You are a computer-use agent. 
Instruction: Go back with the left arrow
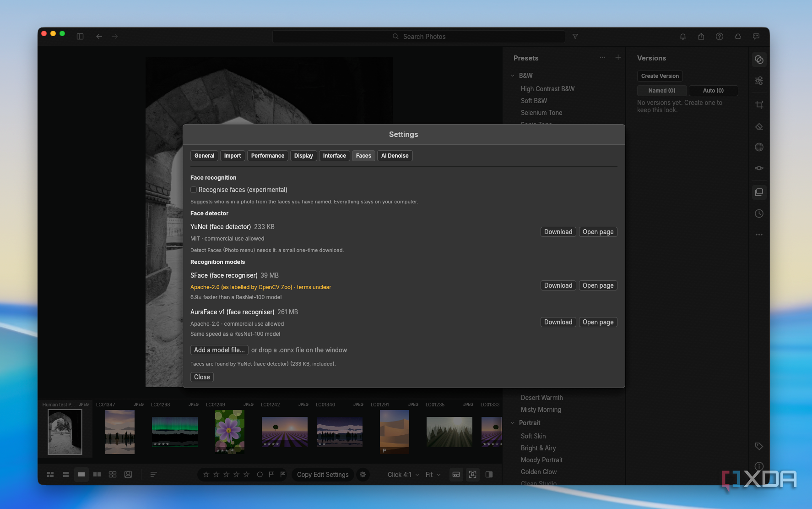(x=99, y=36)
